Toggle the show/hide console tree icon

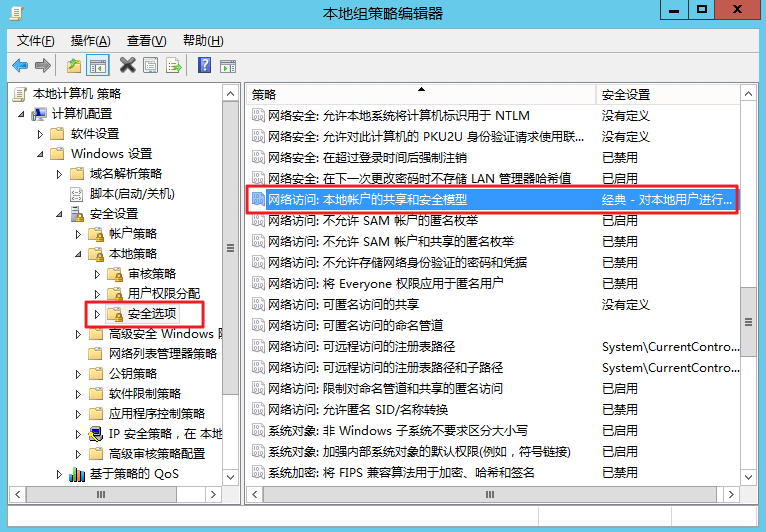click(98, 65)
